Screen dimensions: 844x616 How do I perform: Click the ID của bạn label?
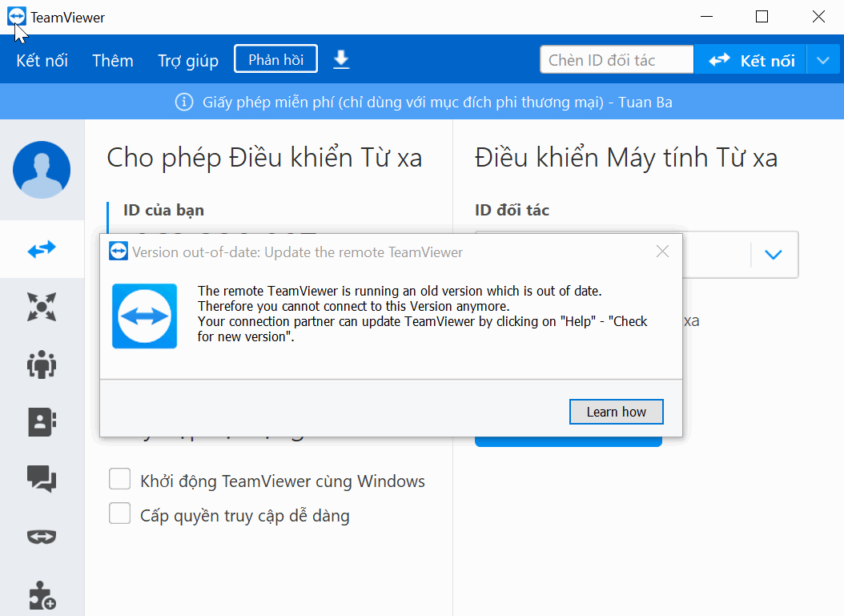163,210
